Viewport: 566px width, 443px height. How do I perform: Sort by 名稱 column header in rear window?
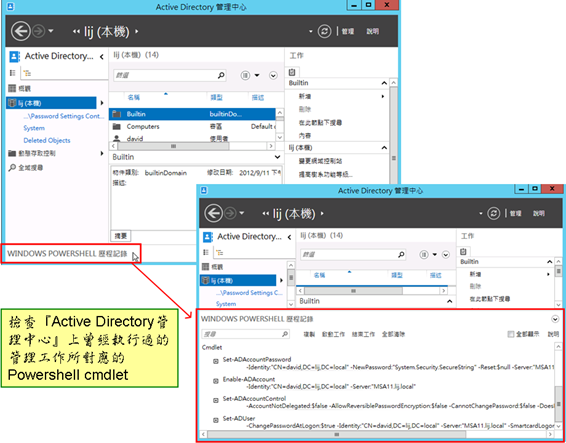tap(134, 98)
